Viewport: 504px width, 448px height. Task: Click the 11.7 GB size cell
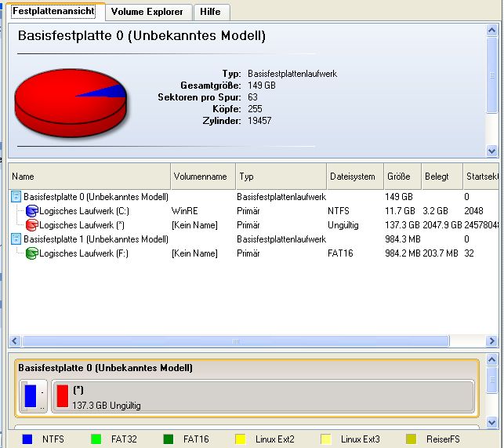click(400, 211)
